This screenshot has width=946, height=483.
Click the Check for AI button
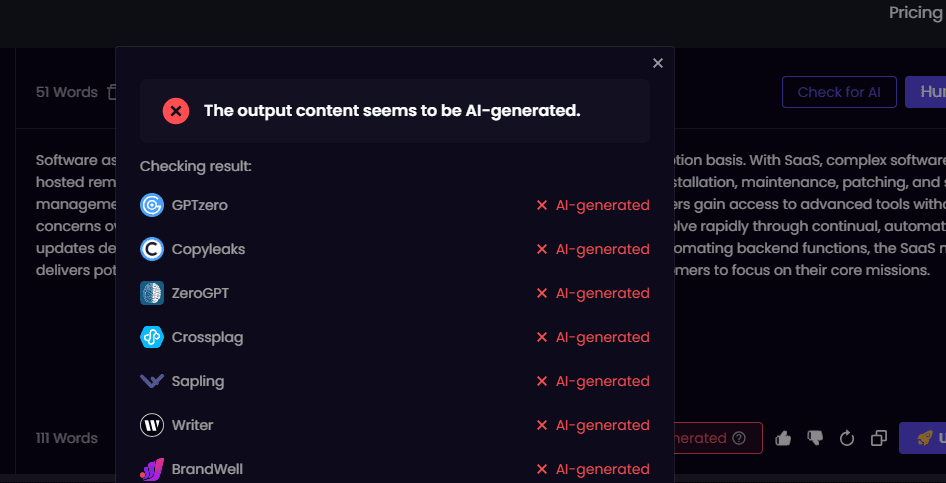point(839,92)
